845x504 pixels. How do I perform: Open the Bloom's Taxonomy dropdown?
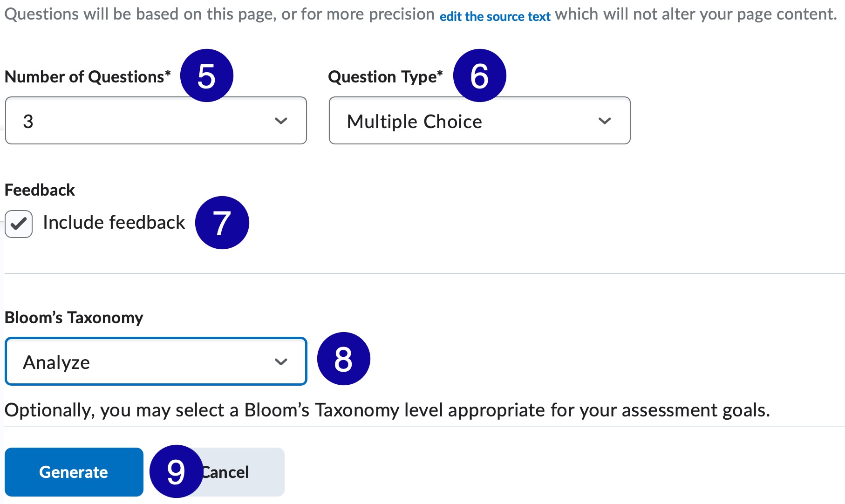click(156, 361)
